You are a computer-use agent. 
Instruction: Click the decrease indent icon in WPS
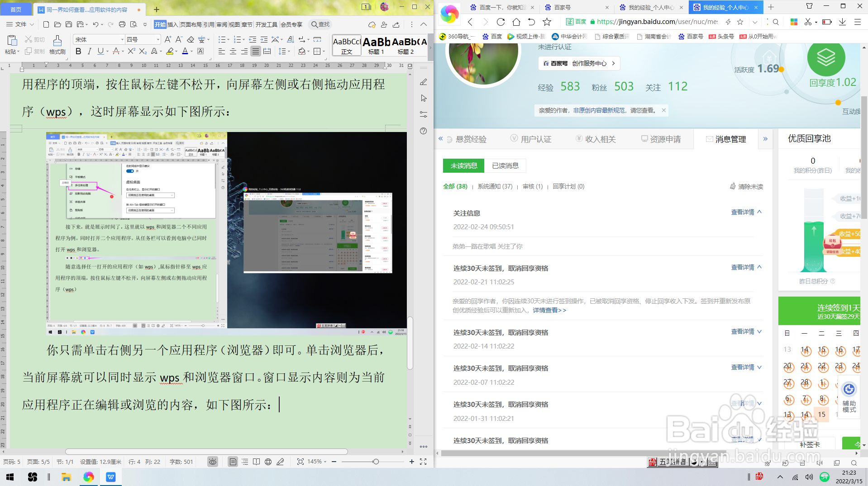click(253, 39)
